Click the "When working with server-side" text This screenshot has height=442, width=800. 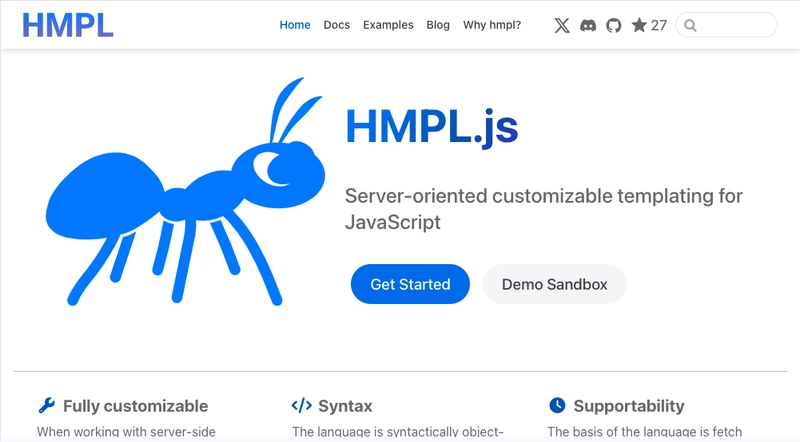pyautogui.click(x=126, y=432)
